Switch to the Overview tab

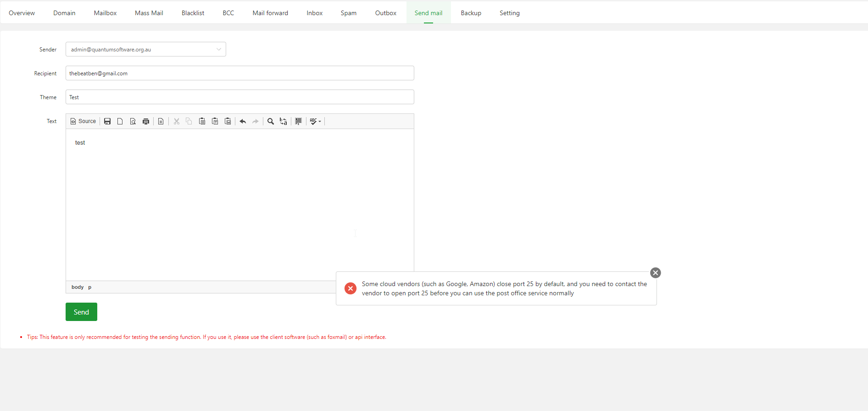[x=22, y=13]
